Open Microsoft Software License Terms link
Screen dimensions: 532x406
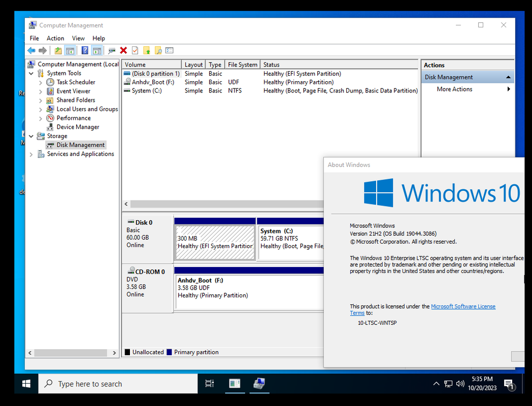pos(463,307)
